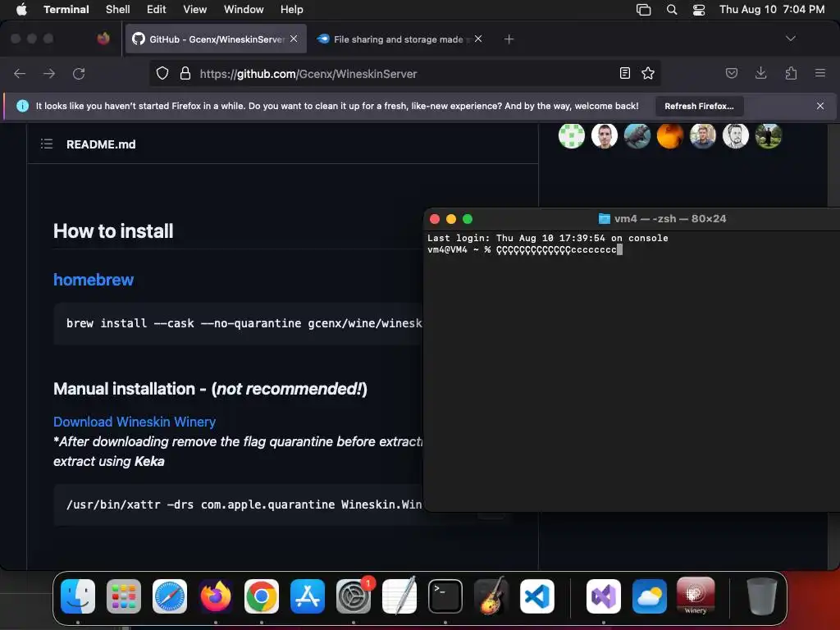Click the brew install command code block
This screenshot has height=630, width=840.
(239, 323)
